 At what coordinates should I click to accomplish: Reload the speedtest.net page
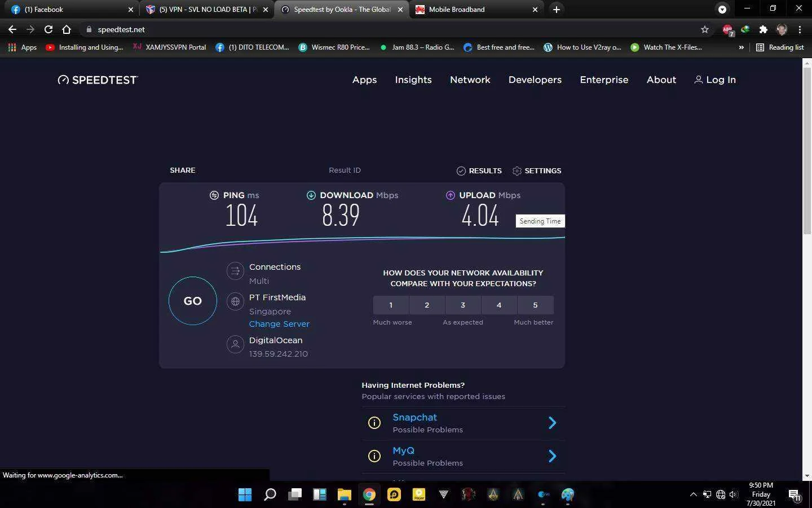pos(48,29)
